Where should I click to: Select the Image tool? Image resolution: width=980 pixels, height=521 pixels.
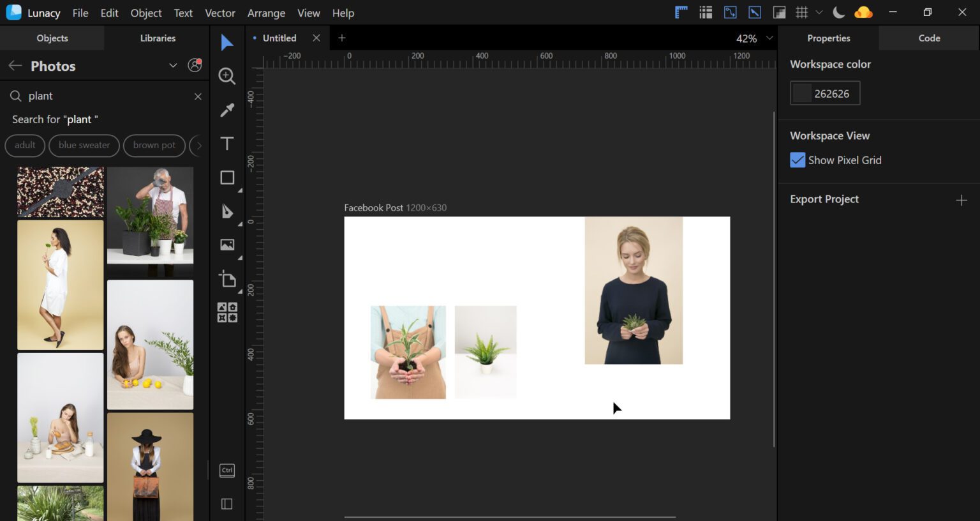click(x=227, y=245)
